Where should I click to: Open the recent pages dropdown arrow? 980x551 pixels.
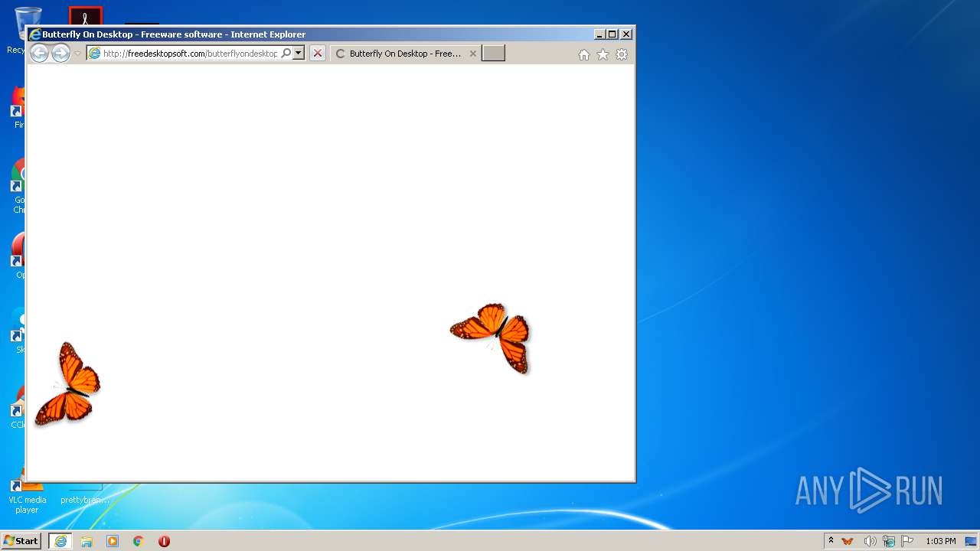[77, 54]
